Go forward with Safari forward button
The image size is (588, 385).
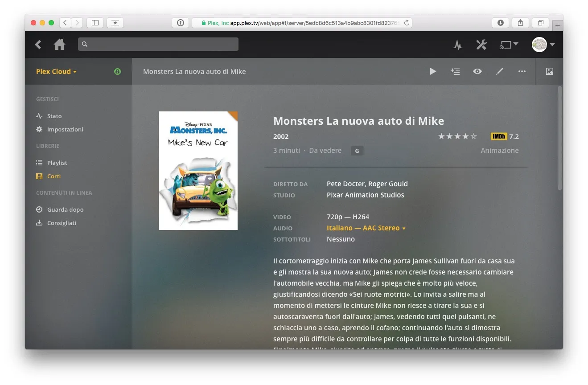77,23
